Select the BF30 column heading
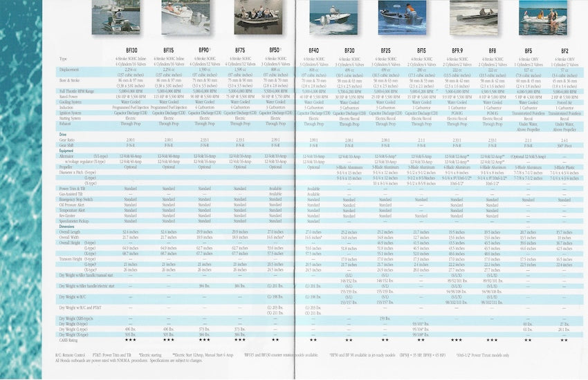Image resolution: width=588 pixels, height=380 pixels. [x=349, y=50]
